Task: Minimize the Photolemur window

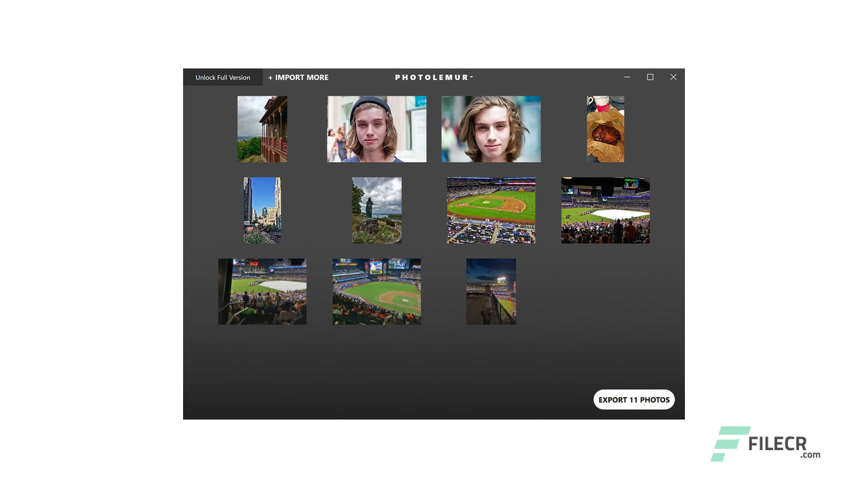Action: tap(627, 77)
